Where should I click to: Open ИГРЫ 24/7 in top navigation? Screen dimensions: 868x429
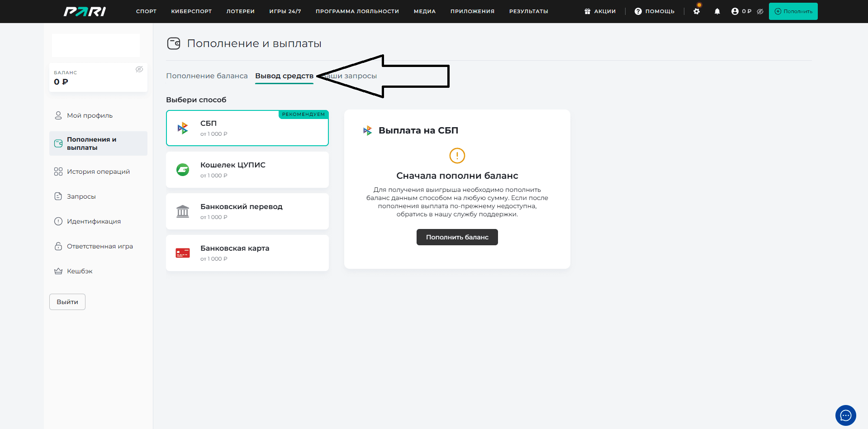click(285, 11)
